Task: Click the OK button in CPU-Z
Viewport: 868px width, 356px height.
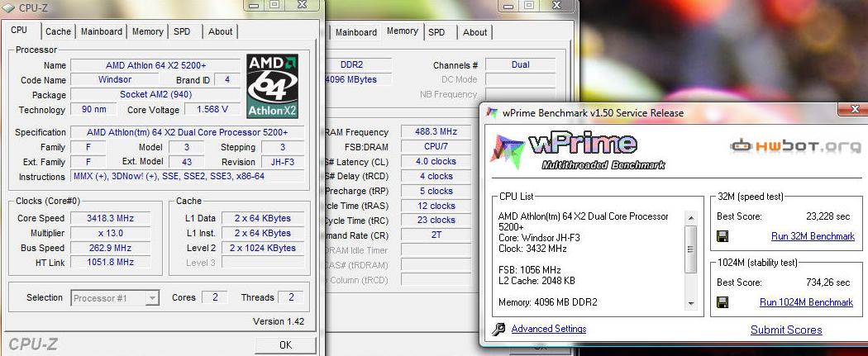Action: tap(285, 345)
